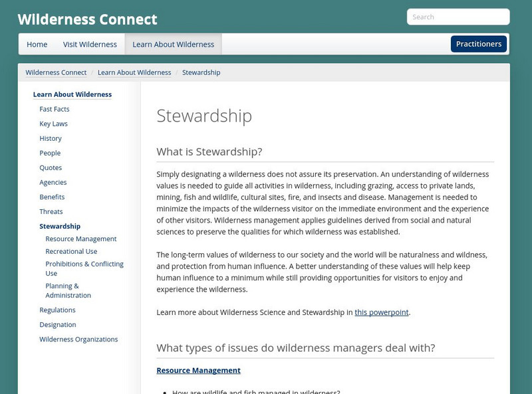
Task: Open Agencies sidebar link
Action: pos(53,182)
